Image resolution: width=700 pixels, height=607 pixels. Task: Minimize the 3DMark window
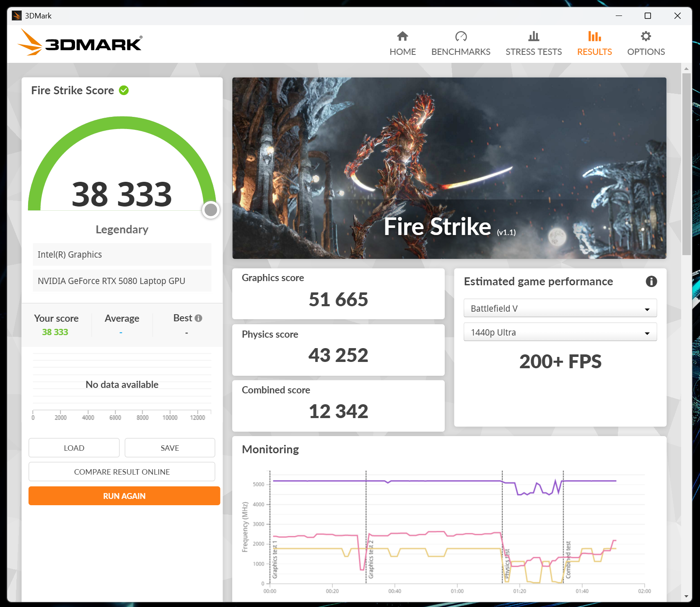pyautogui.click(x=619, y=16)
